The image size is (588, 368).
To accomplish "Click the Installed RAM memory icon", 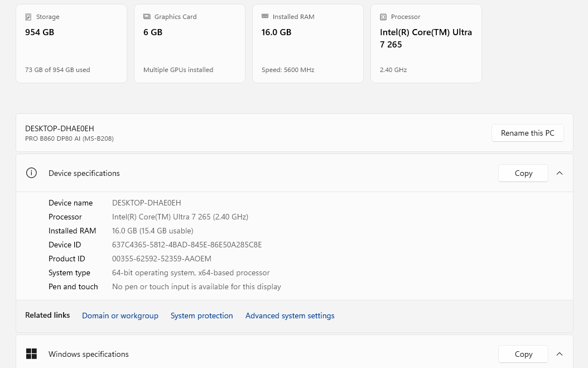I will click(x=265, y=17).
